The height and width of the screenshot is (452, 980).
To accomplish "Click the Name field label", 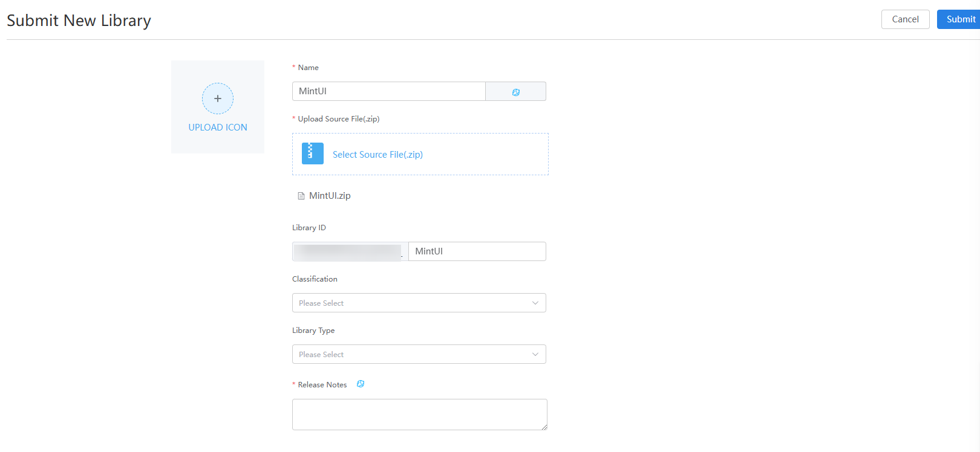I will 308,68.
